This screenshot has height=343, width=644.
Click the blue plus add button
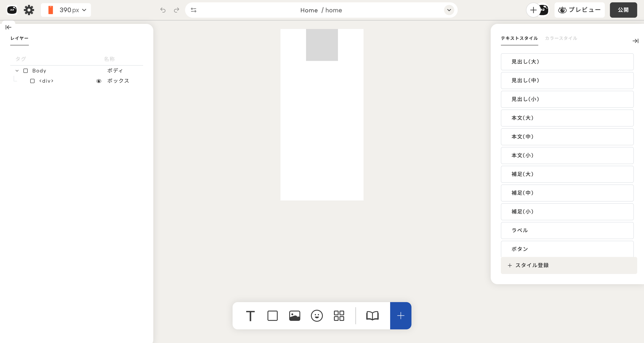401,316
